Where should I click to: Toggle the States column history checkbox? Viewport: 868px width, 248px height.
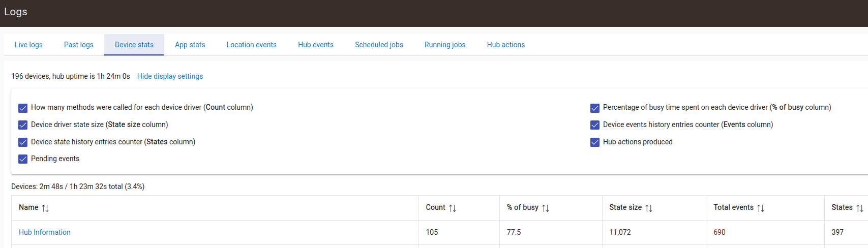[x=23, y=142]
